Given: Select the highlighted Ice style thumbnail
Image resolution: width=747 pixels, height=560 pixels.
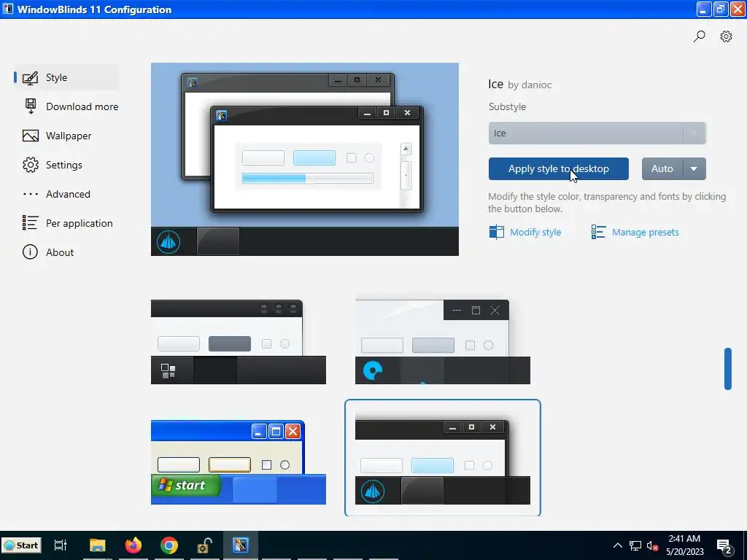Looking at the screenshot, I should point(443,458).
